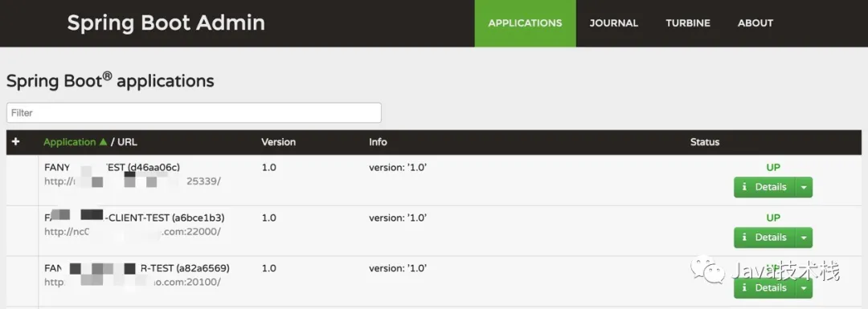The height and width of the screenshot is (309, 868).
Task: Open the Applications tab
Action: click(x=525, y=23)
